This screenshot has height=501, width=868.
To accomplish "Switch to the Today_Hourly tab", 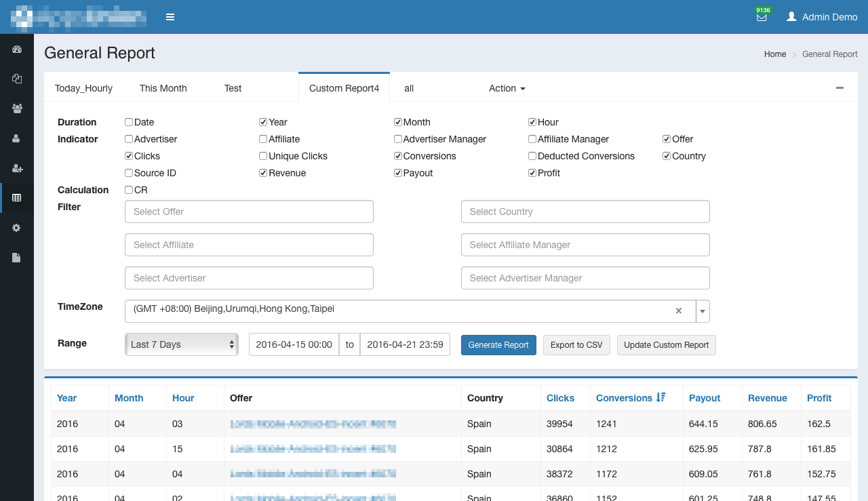I will (83, 88).
